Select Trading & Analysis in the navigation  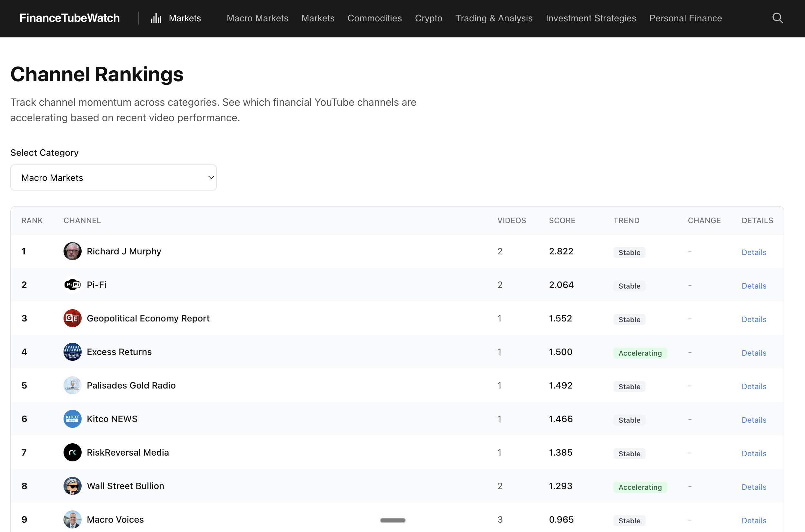point(494,18)
